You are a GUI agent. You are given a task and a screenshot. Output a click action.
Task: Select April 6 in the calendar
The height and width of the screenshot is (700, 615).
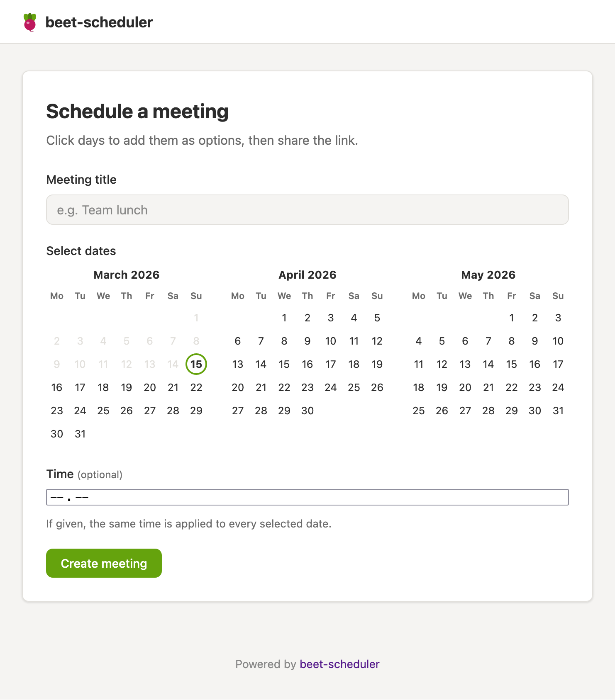pos(238,341)
